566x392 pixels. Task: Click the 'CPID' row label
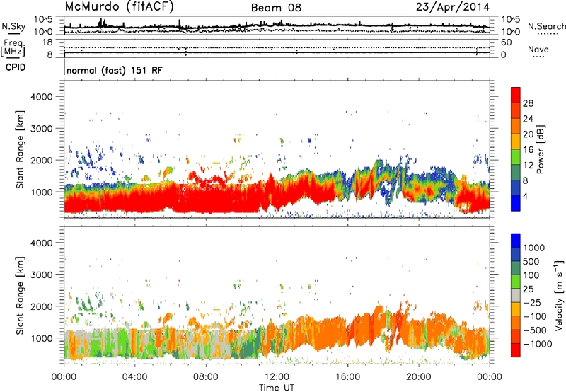pyautogui.click(x=16, y=67)
